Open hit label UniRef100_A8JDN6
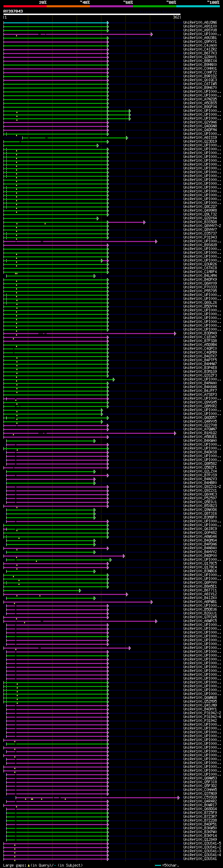 (x=200, y=23)
